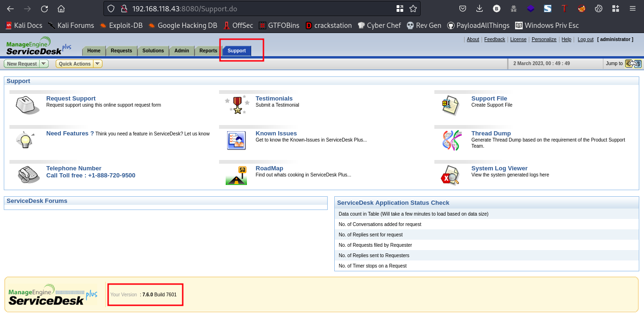Click the Testimonials medal icon
The image size is (644, 327).
click(x=237, y=105)
